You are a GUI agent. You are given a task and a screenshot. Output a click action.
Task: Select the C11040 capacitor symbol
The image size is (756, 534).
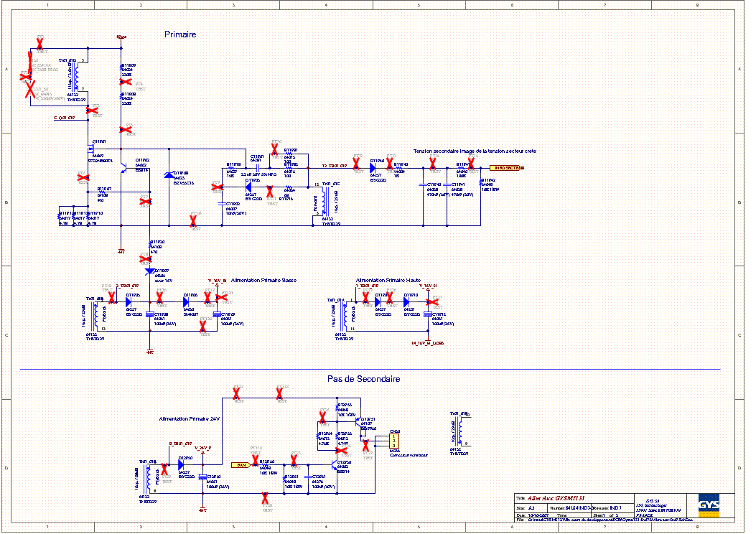(424, 184)
